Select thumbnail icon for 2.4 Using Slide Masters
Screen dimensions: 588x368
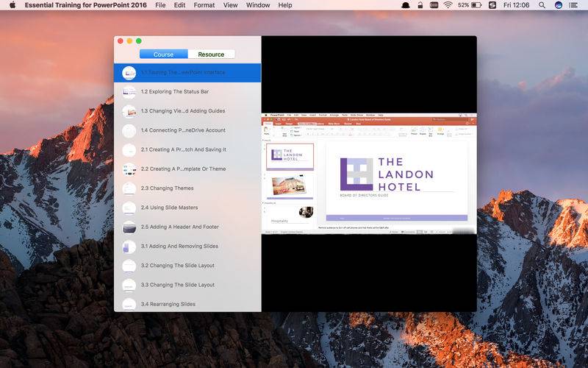tap(129, 208)
